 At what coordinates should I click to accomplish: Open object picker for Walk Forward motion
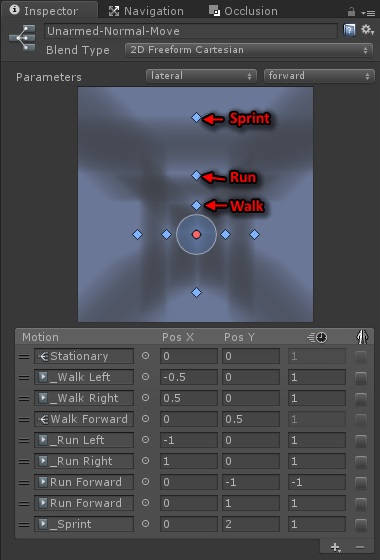(x=145, y=419)
